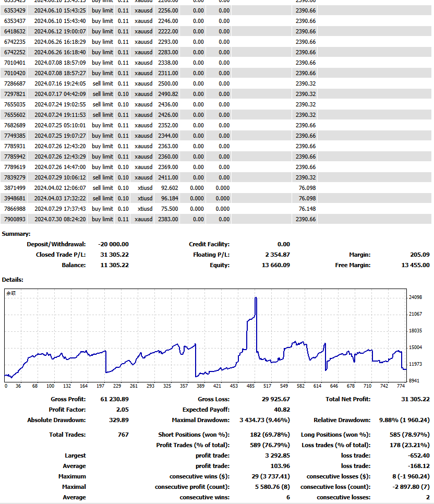
Task: Click consecutive wins value 29 (3 737.41)
Action: point(271,476)
